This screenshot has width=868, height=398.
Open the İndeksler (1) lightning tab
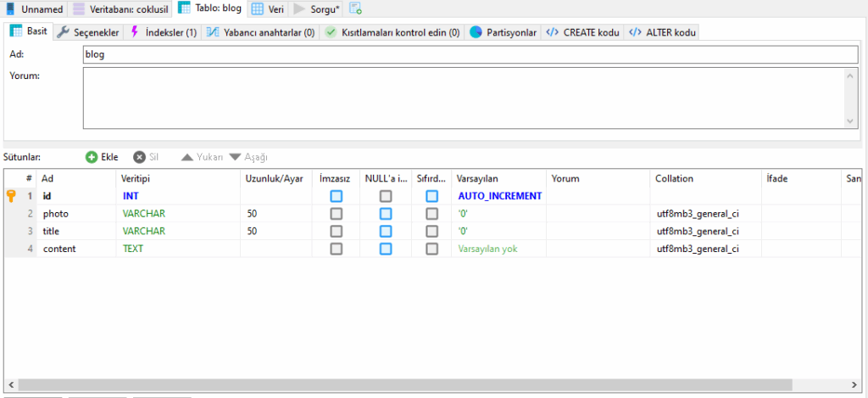(x=164, y=32)
